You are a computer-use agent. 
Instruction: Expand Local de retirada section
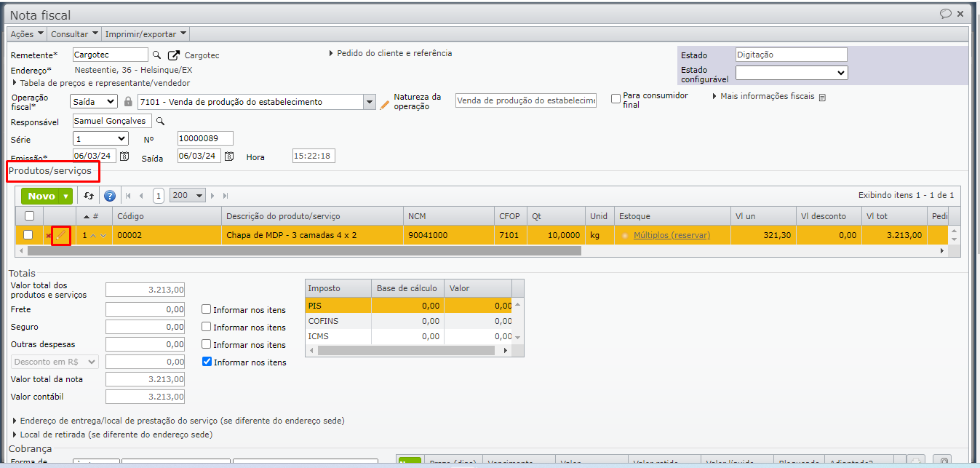113,435
